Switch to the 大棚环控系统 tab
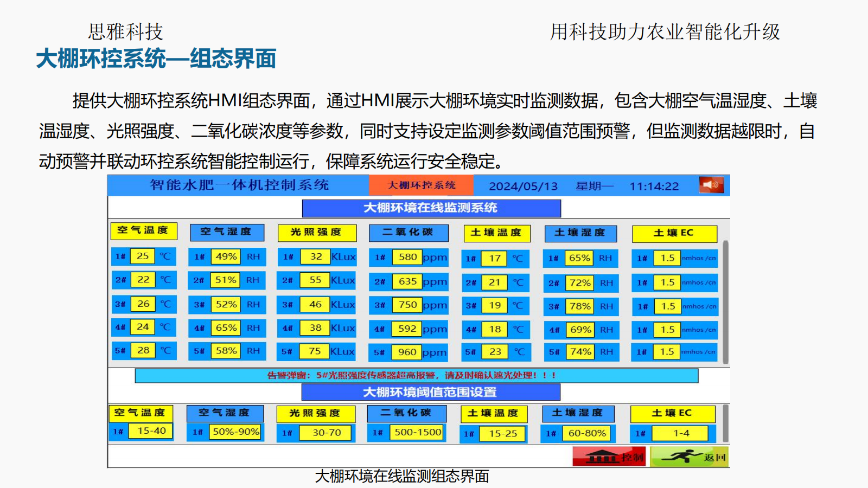This screenshot has width=868, height=488. 421,185
